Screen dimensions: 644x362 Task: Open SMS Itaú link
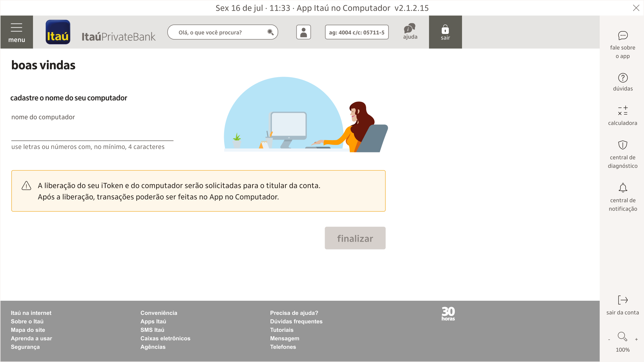pyautogui.click(x=152, y=330)
